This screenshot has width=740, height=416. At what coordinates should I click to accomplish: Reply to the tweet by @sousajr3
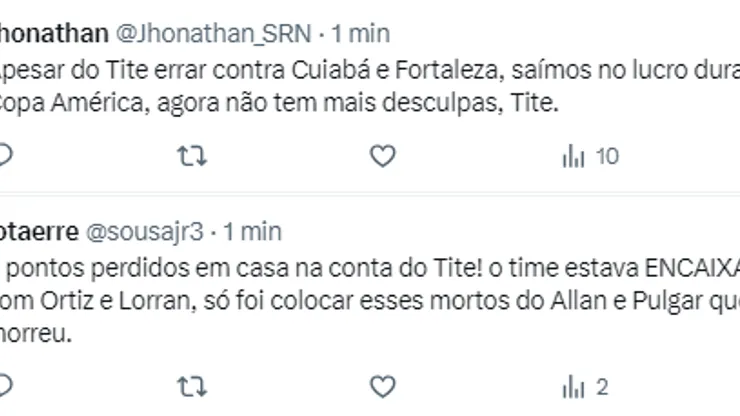point(5,386)
